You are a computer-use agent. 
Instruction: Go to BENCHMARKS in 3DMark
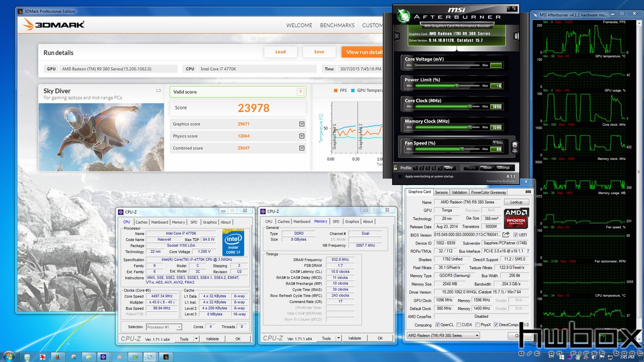pyautogui.click(x=337, y=25)
